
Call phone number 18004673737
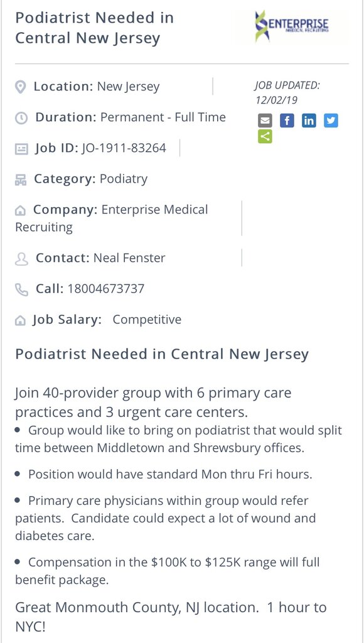click(x=106, y=289)
